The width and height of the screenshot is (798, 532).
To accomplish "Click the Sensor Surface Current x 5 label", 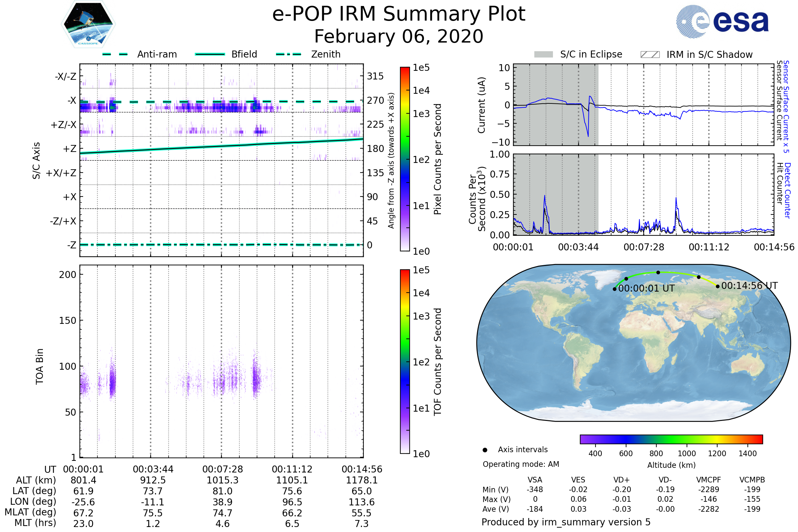I will [786, 106].
